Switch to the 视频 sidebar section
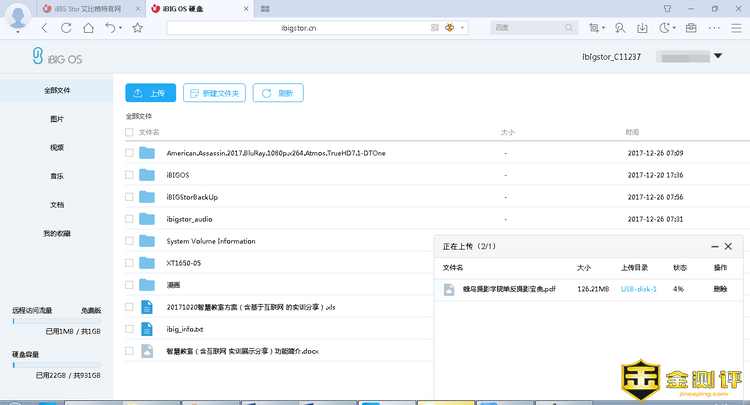Screen dimensions: 750x405 click(x=57, y=148)
